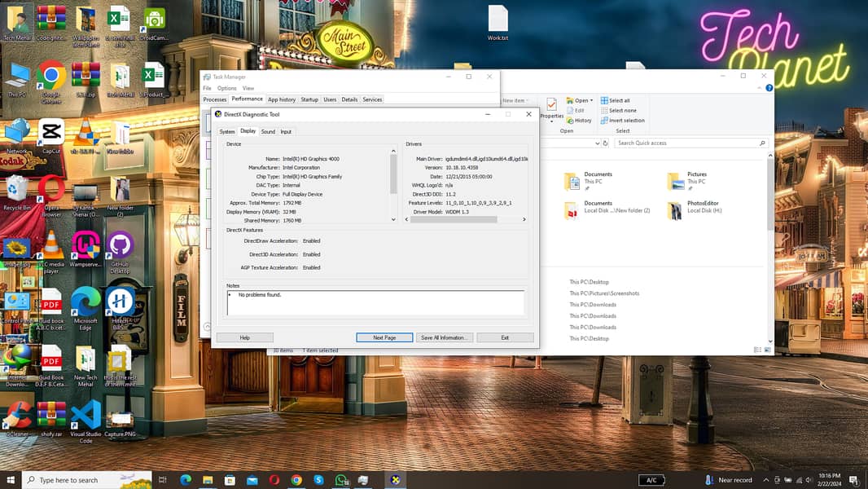868x489 pixels.
Task: Click the Next Page button
Action: (384, 337)
